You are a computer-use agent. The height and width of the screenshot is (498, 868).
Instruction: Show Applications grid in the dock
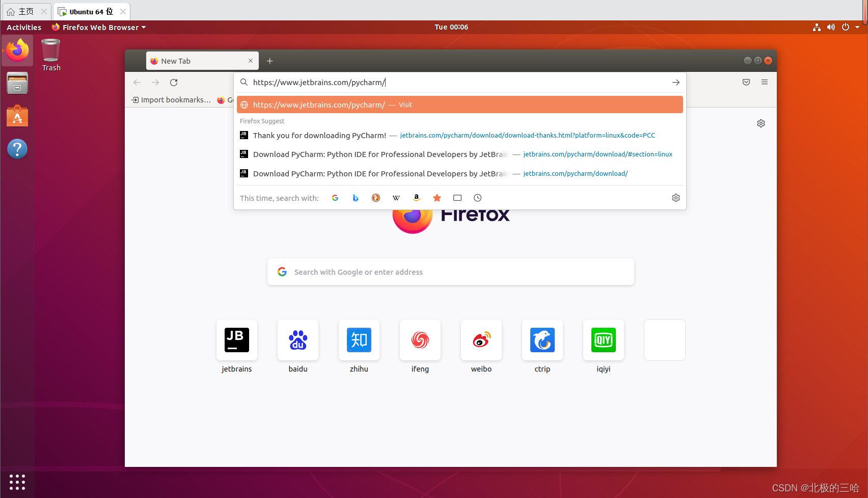pyautogui.click(x=17, y=482)
